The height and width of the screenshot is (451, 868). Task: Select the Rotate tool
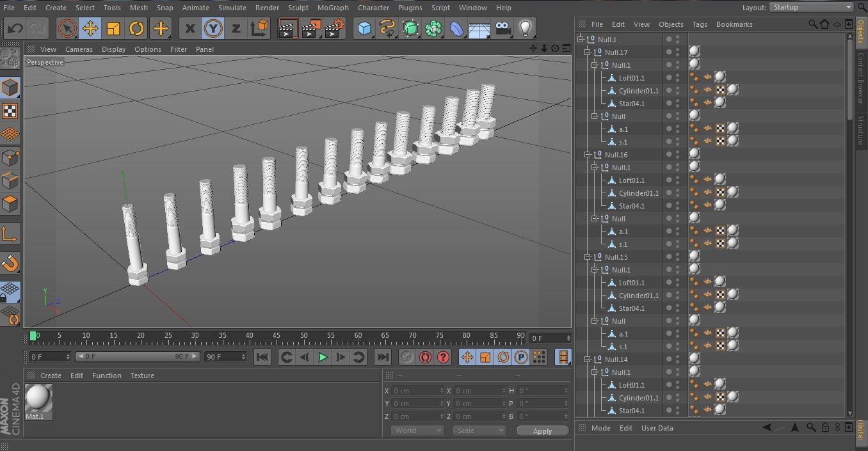pos(136,28)
